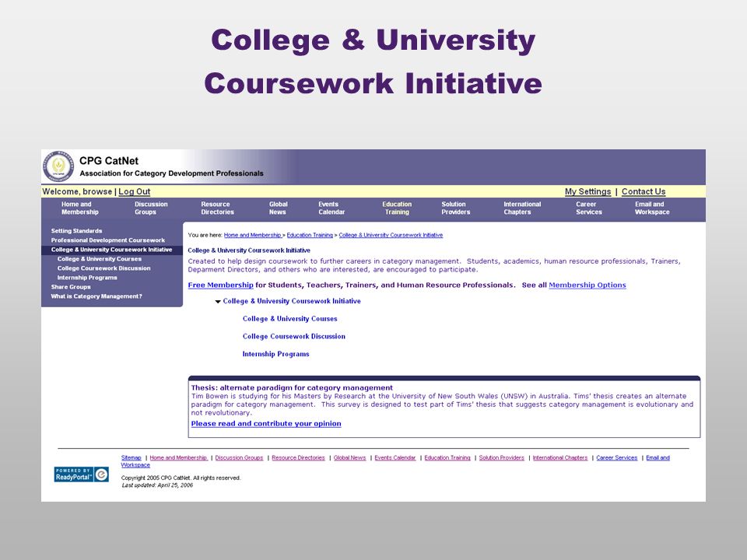747x560 pixels.
Task: Open College & University Courses in main content
Action: (x=289, y=319)
